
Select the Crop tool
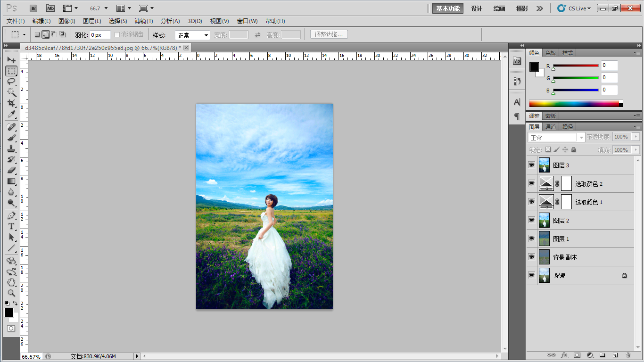click(x=11, y=103)
